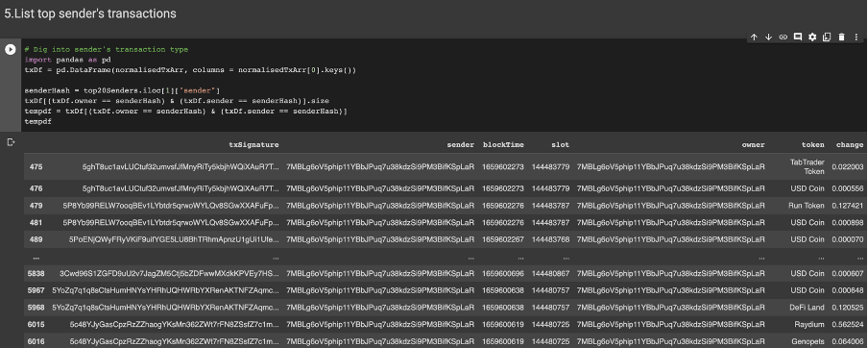Image resolution: width=868 pixels, height=348 pixels.
Task: Mirror cell in tab icon
Action: pos(827,37)
